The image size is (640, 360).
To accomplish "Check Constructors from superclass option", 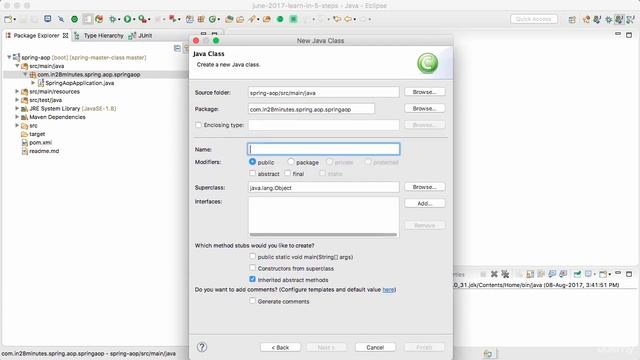I will pyautogui.click(x=252, y=268).
